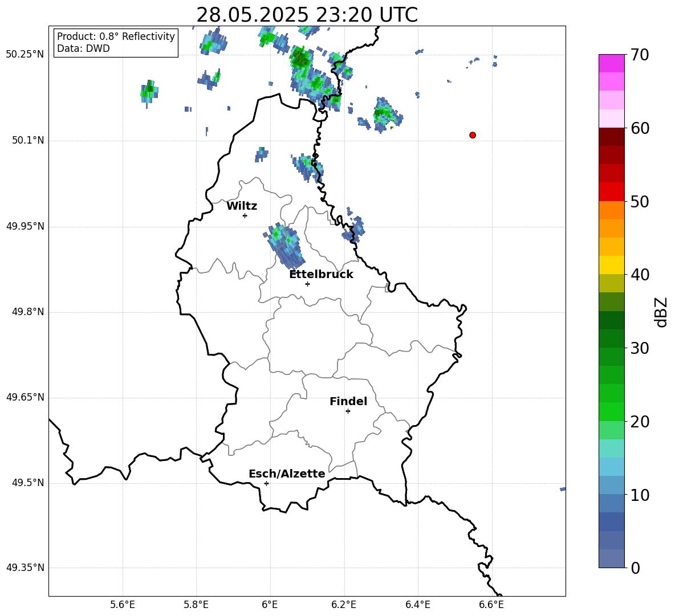The image size is (675, 616).
Task: Click the 49.35°N latitude label
Action: coord(25,568)
